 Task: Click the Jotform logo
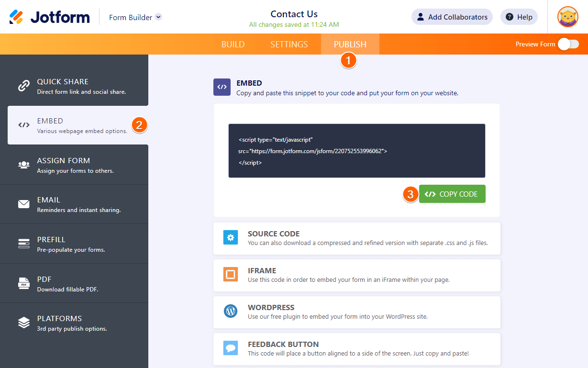tap(49, 17)
